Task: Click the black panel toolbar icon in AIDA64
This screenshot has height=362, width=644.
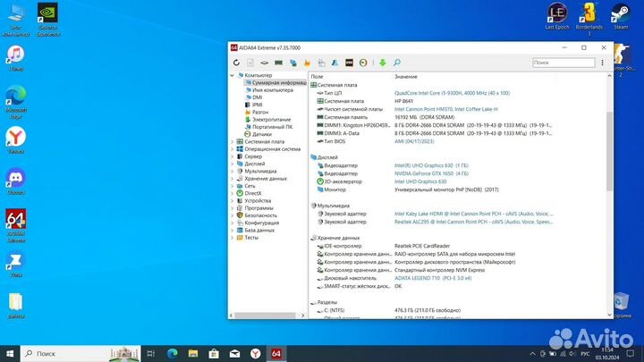Action: click(x=349, y=63)
